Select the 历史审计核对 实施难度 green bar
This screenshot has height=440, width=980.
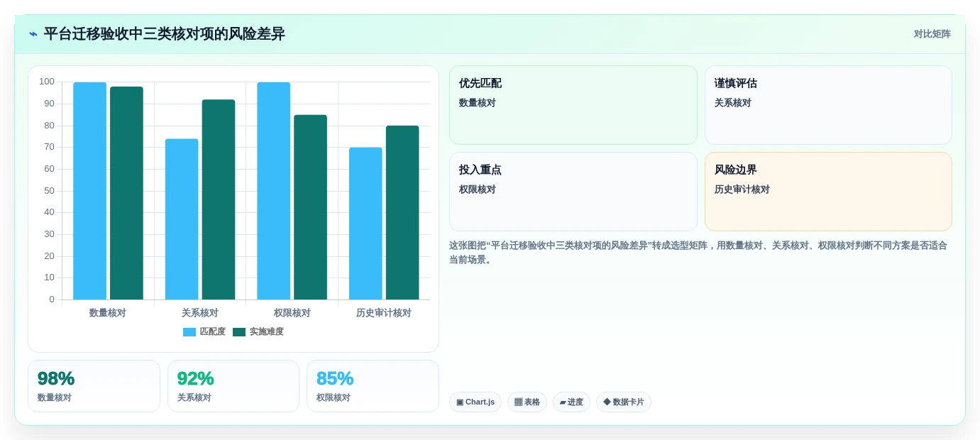(402, 213)
